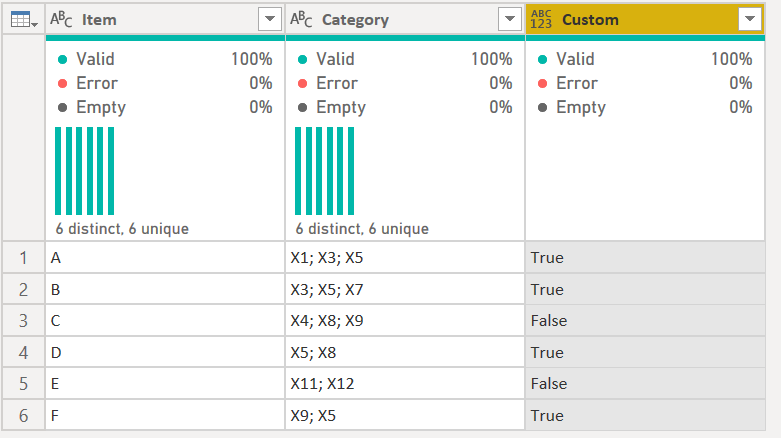Click the Custom value True in row B
This screenshot has height=438, width=781.
pyautogui.click(x=645, y=290)
